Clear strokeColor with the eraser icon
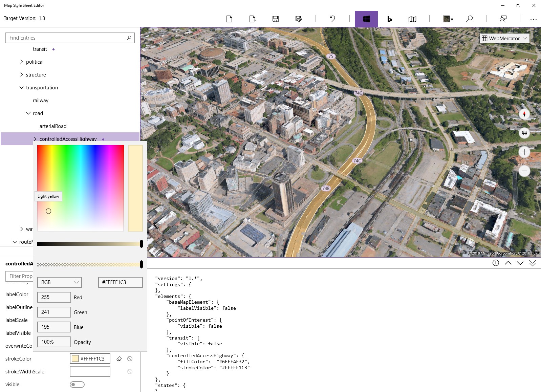This screenshot has width=541, height=392. (x=119, y=359)
